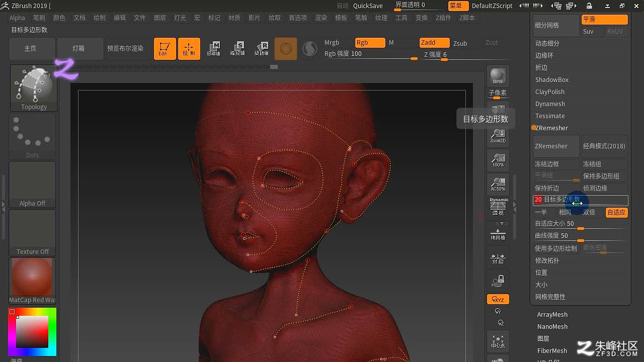Activate the Draw (绘制) mode button
The width and height of the screenshot is (644, 362).
click(x=189, y=49)
